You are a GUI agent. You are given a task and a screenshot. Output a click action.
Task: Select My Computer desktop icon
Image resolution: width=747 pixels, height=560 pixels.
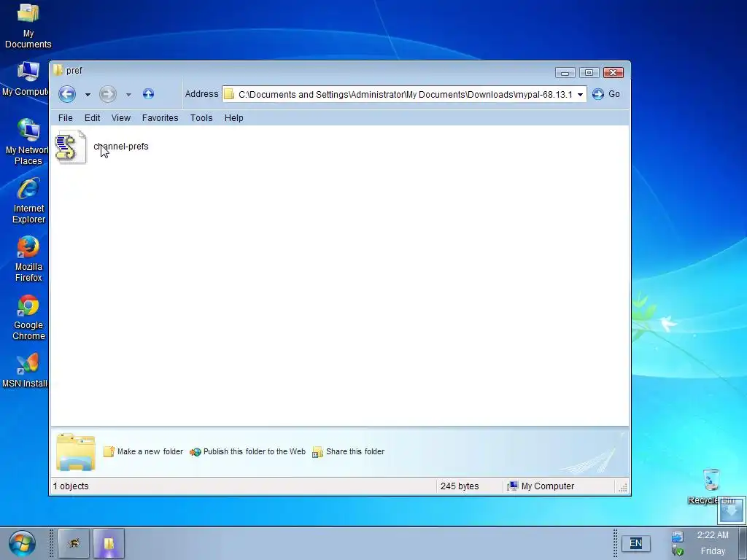(26, 79)
